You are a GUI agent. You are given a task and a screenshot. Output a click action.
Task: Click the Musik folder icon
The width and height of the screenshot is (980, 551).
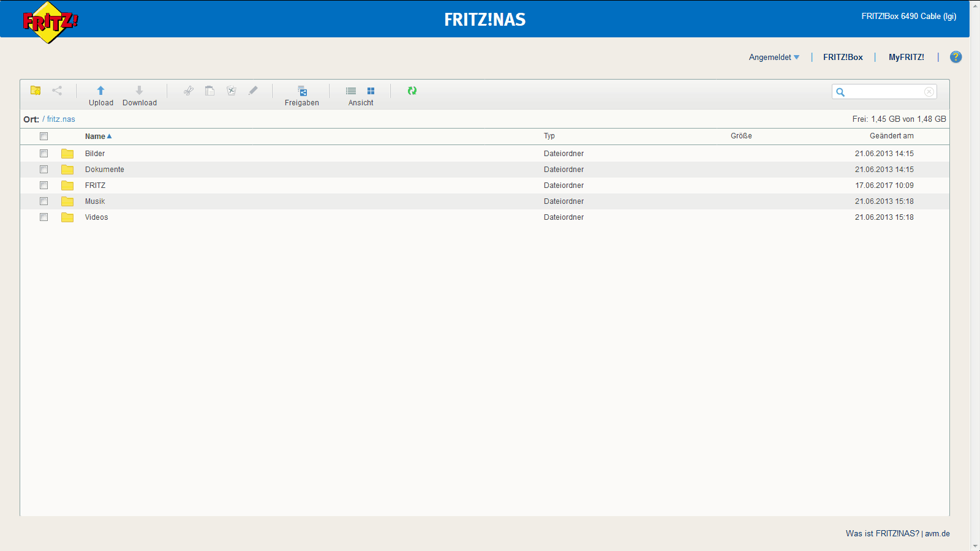pyautogui.click(x=67, y=201)
